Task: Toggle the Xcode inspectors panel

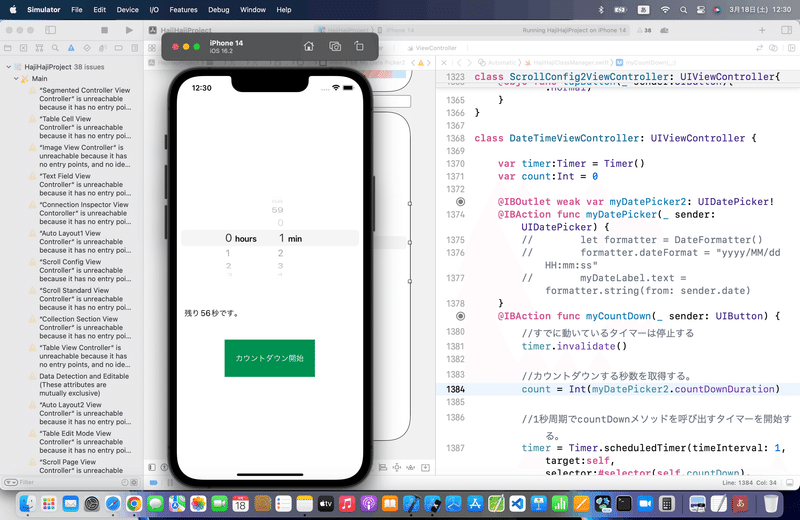Action: click(x=786, y=31)
